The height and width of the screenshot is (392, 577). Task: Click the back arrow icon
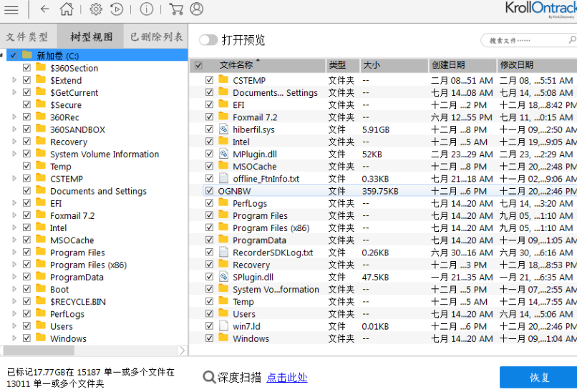pyautogui.click(x=44, y=9)
